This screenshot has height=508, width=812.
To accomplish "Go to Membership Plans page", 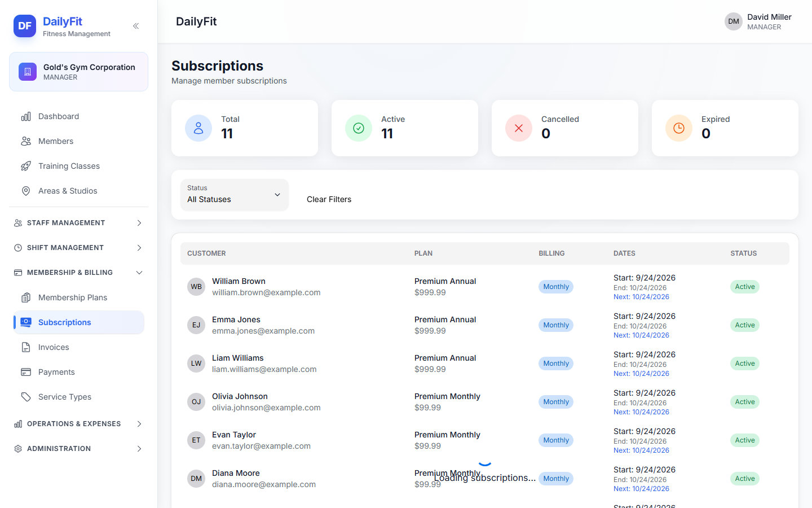I will [79, 297].
